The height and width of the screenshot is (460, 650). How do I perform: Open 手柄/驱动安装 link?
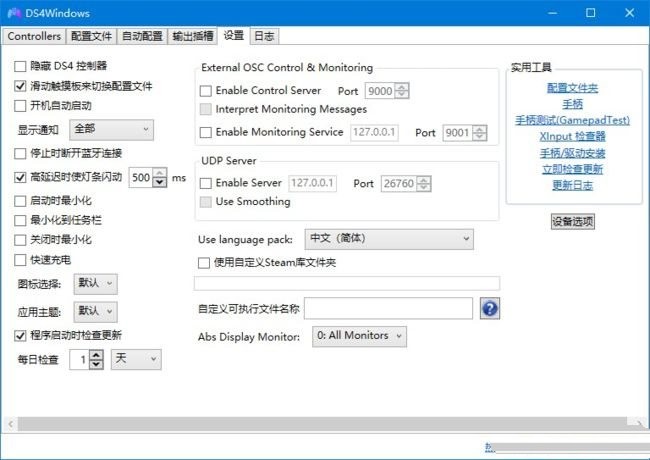pos(572,153)
